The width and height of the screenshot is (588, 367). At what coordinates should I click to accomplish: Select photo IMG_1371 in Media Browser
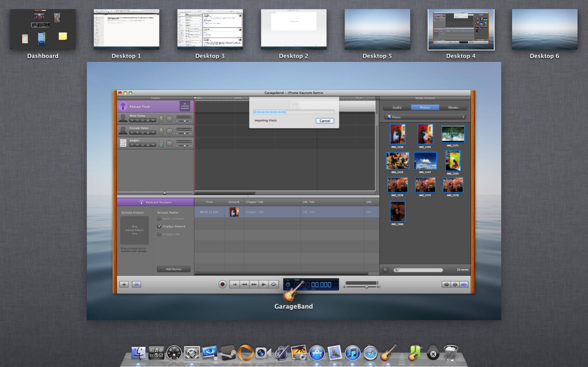[453, 134]
